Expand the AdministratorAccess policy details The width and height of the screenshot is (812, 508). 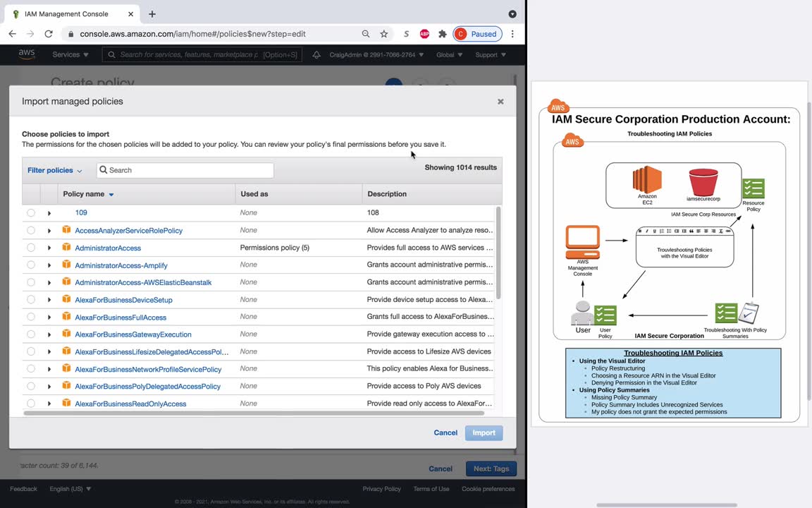tap(49, 248)
